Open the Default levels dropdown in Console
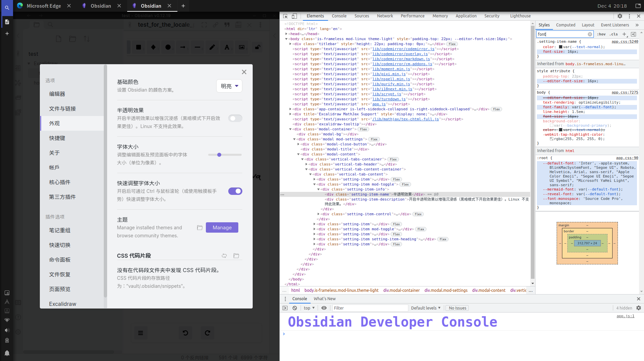The height and width of the screenshot is (361, 644). coord(425,308)
